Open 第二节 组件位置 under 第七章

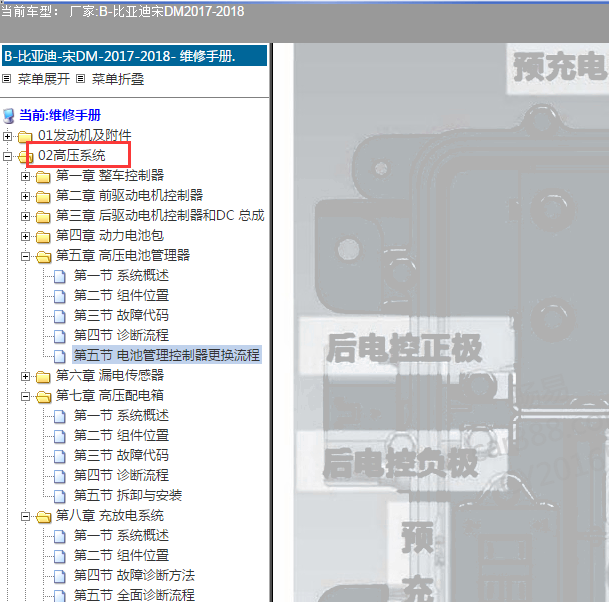121,435
